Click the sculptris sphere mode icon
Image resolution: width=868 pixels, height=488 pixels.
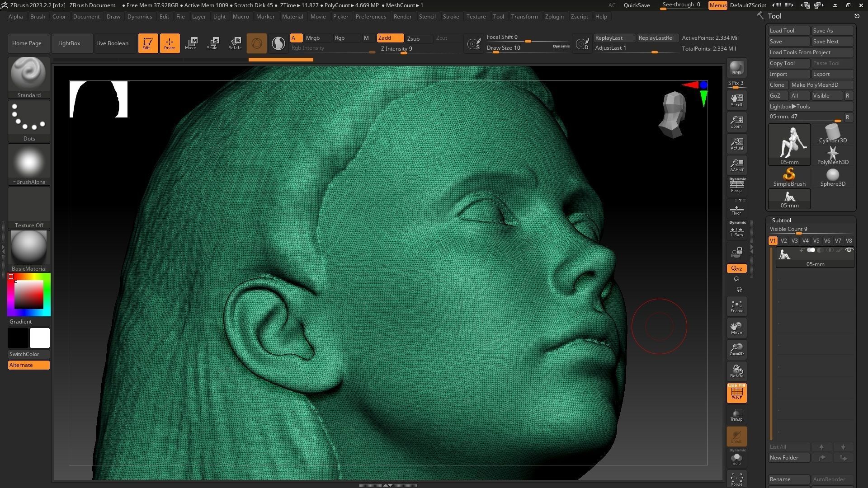(257, 43)
